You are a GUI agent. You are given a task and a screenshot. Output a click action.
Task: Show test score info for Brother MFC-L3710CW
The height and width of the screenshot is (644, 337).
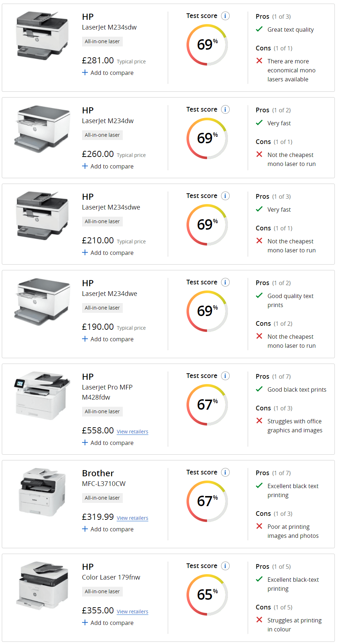pos(225,472)
